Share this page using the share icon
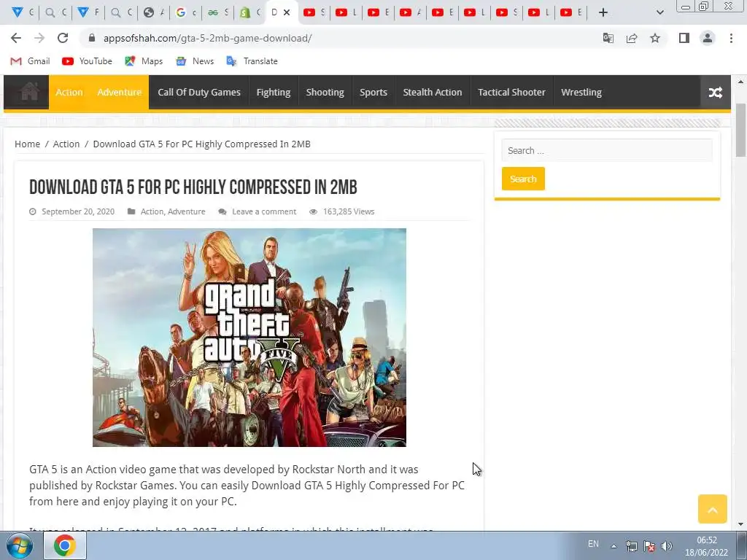This screenshot has width=747, height=560. 632,38
